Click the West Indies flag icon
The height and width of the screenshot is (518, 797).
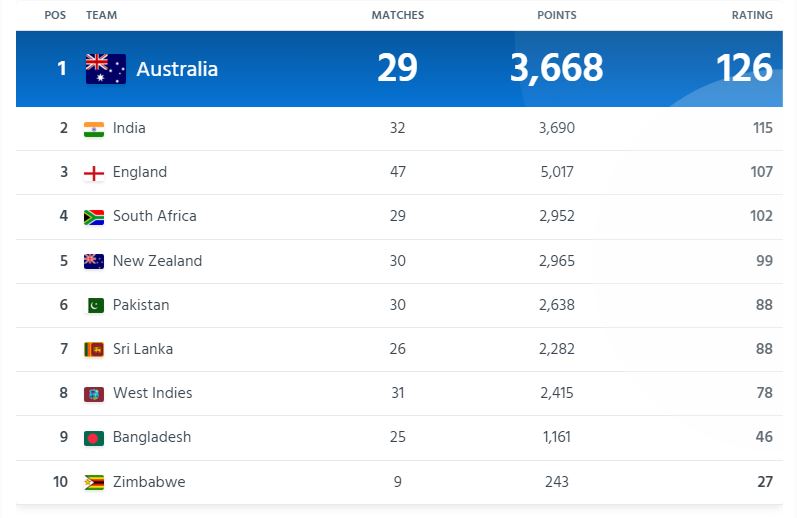[x=94, y=393]
